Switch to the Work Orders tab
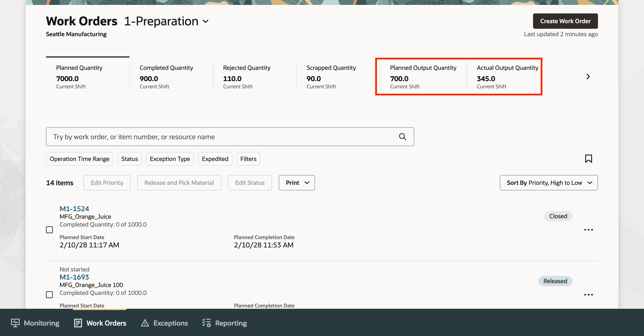This screenshot has height=336, width=644. [x=100, y=323]
